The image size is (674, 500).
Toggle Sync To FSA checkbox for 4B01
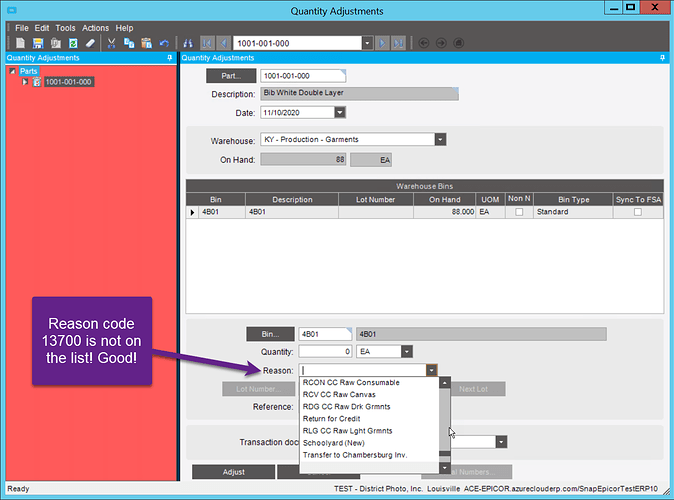[638, 212]
